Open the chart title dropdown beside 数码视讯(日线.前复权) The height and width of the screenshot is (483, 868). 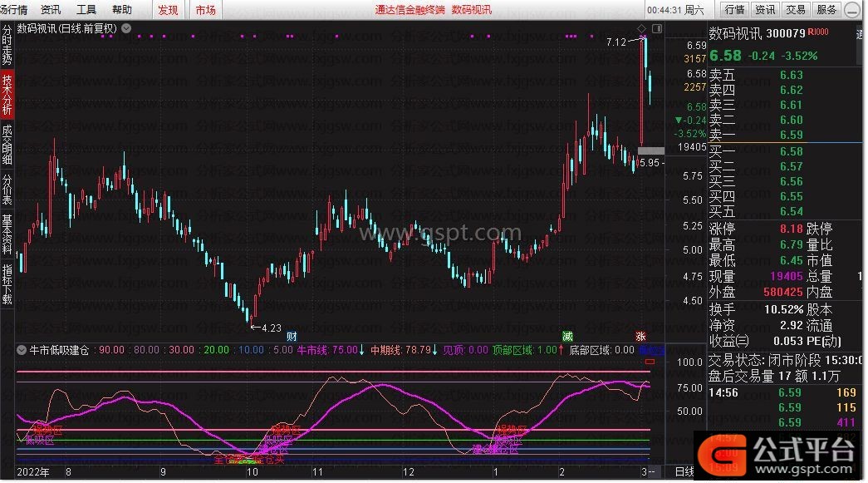coord(126,28)
